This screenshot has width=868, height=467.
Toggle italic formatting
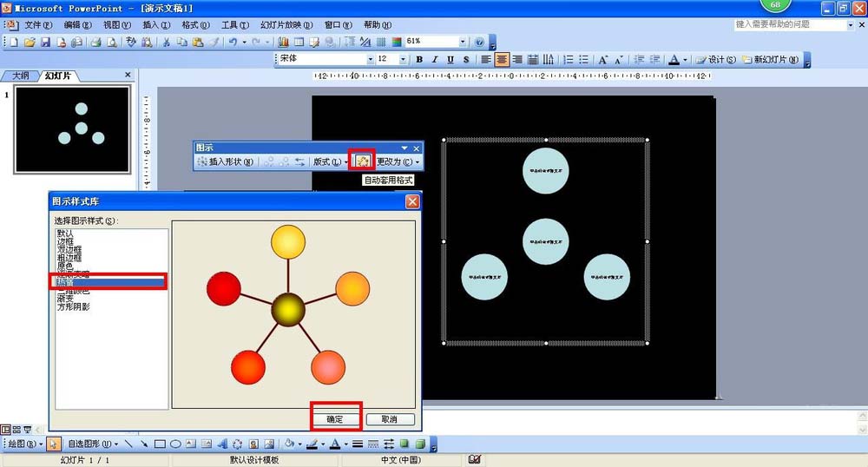(x=435, y=59)
